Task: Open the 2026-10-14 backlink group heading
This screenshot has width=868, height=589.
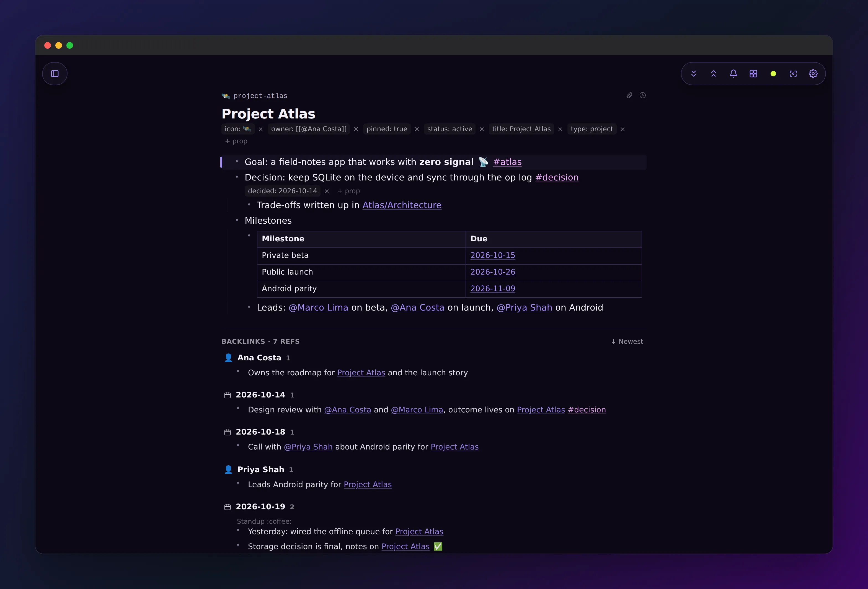Action: click(260, 395)
